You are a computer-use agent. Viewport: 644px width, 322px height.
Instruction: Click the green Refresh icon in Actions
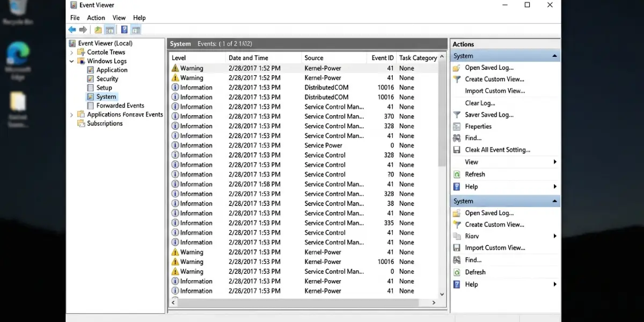(457, 174)
